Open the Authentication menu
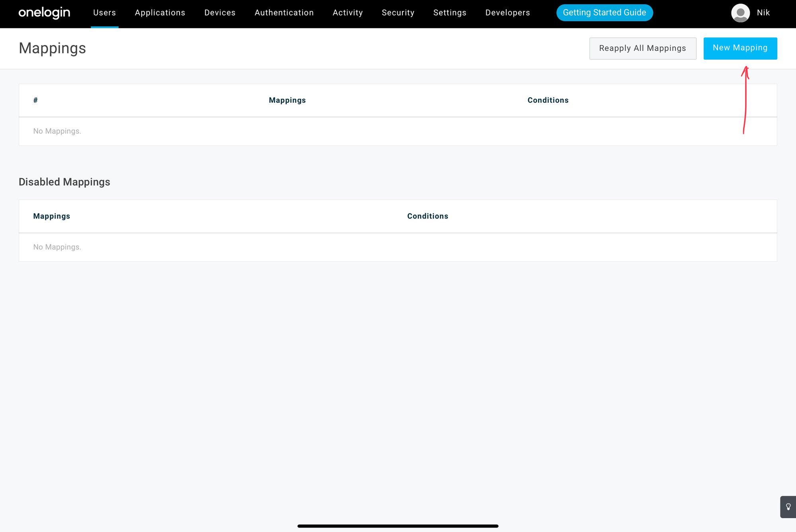The width and height of the screenshot is (796, 532). tap(284, 13)
